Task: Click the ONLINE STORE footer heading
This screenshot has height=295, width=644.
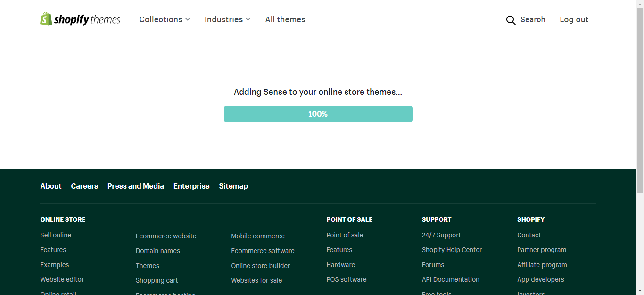Action: (x=63, y=219)
